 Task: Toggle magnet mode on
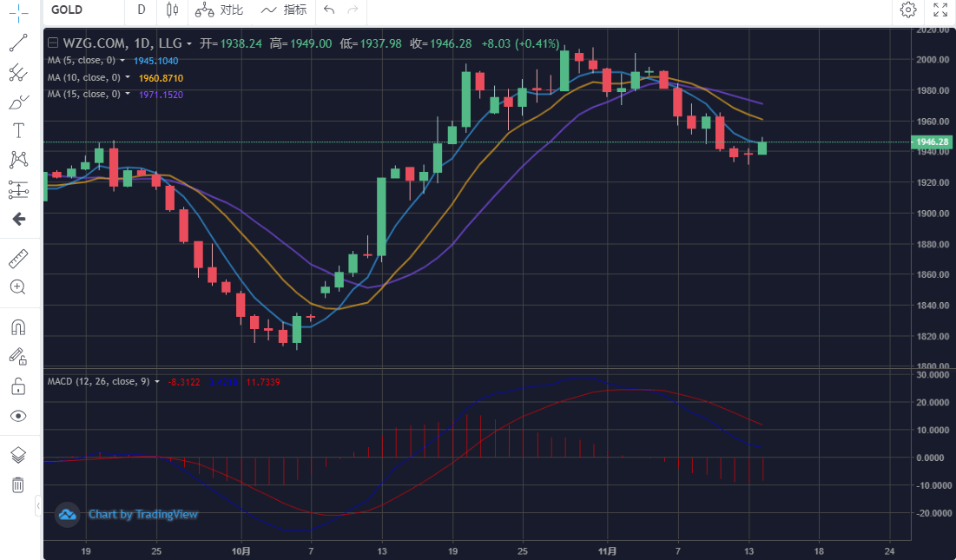pyautogui.click(x=18, y=327)
